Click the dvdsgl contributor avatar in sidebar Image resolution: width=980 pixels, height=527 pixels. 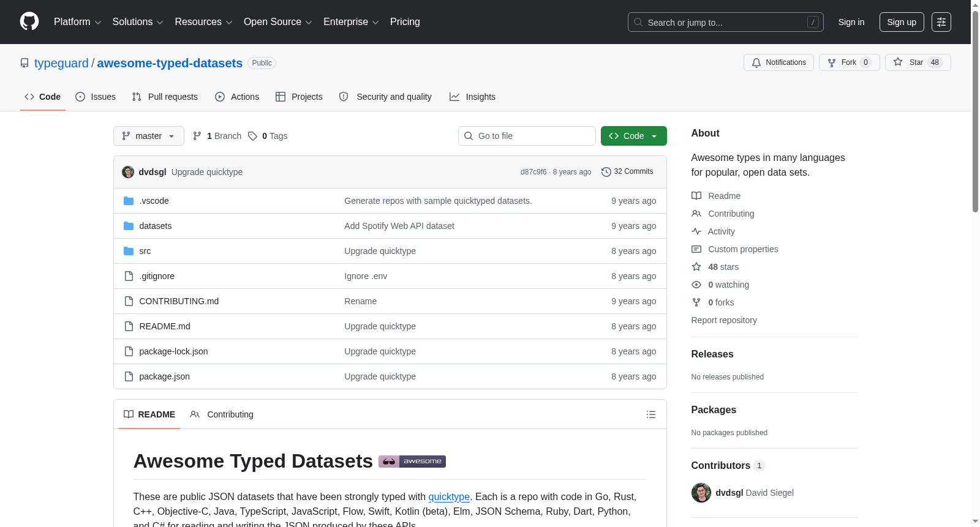coord(701,493)
